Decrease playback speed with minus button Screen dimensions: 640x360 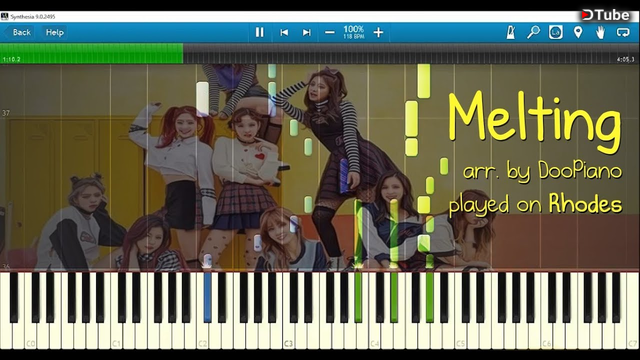click(x=330, y=32)
